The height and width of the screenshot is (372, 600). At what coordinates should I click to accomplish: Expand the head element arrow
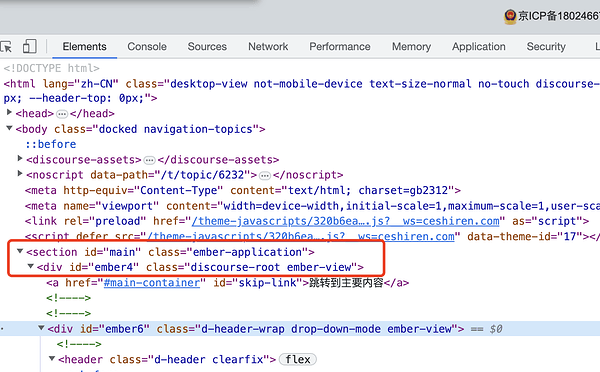click(9, 113)
